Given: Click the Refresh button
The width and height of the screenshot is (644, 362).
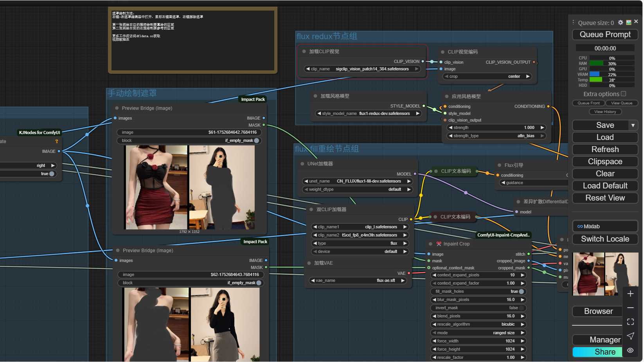Looking at the screenshot, I should 605,149.
